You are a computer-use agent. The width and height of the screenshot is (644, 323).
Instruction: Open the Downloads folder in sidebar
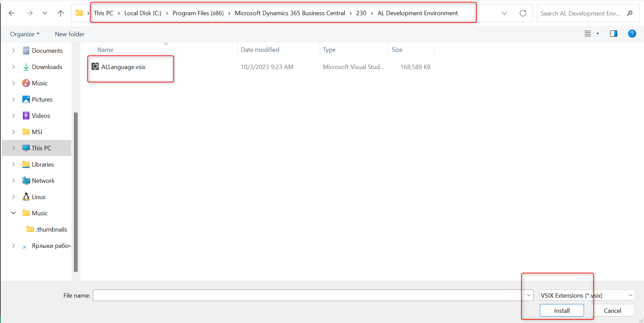47,67
